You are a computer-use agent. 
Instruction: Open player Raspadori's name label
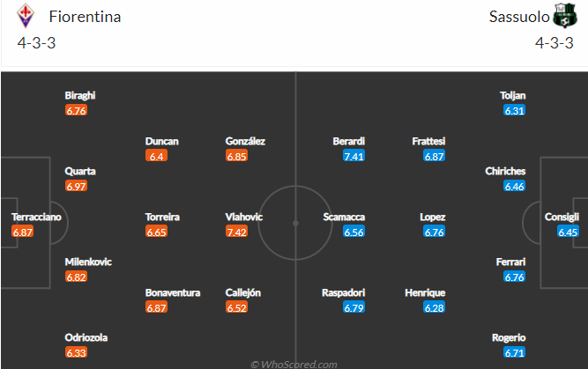click(344, 292)
